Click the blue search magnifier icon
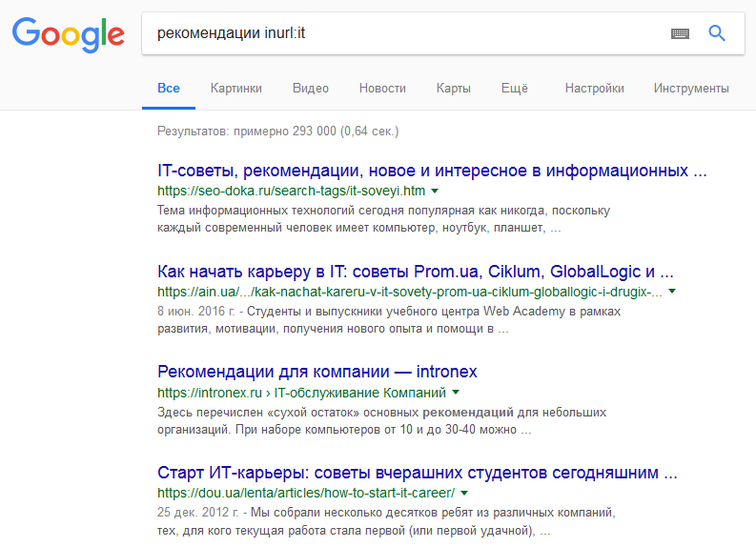Screen dimensions: 756x547 pos(717,33)
